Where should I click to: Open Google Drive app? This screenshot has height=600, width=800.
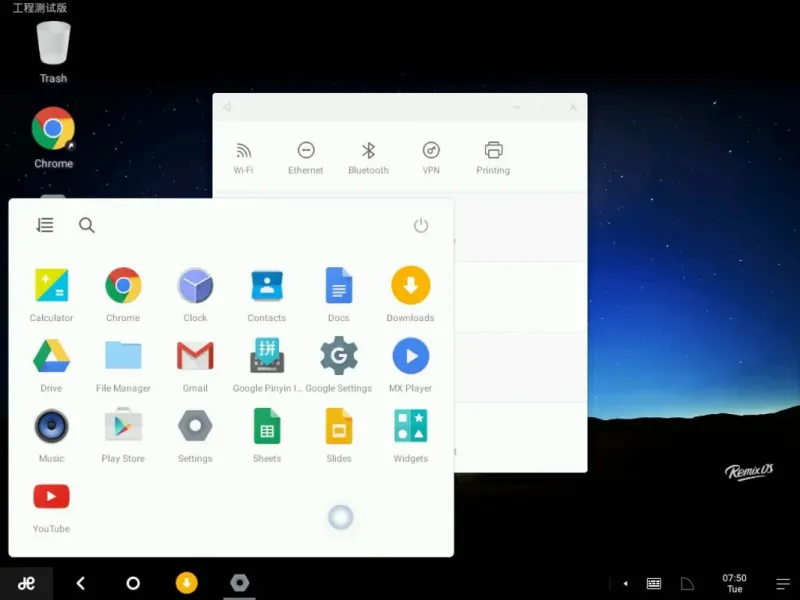pyautogui.click(x=52, y=365)
